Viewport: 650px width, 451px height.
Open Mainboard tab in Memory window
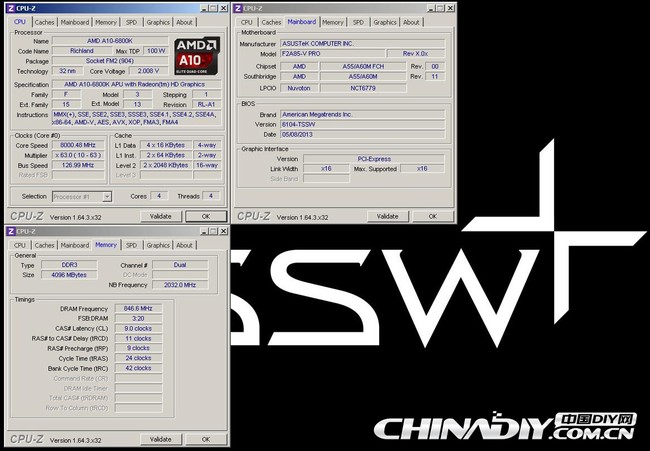(75, 245)
